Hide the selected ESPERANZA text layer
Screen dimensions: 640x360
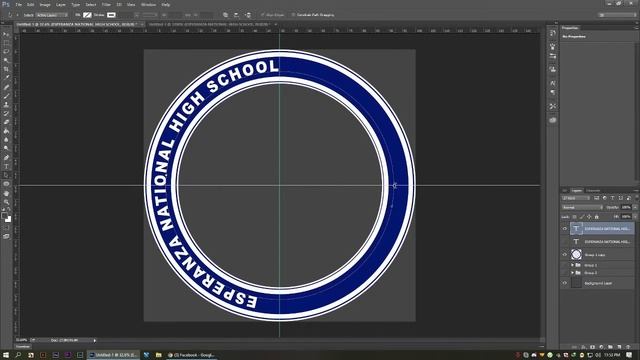(x=565, y=229)
